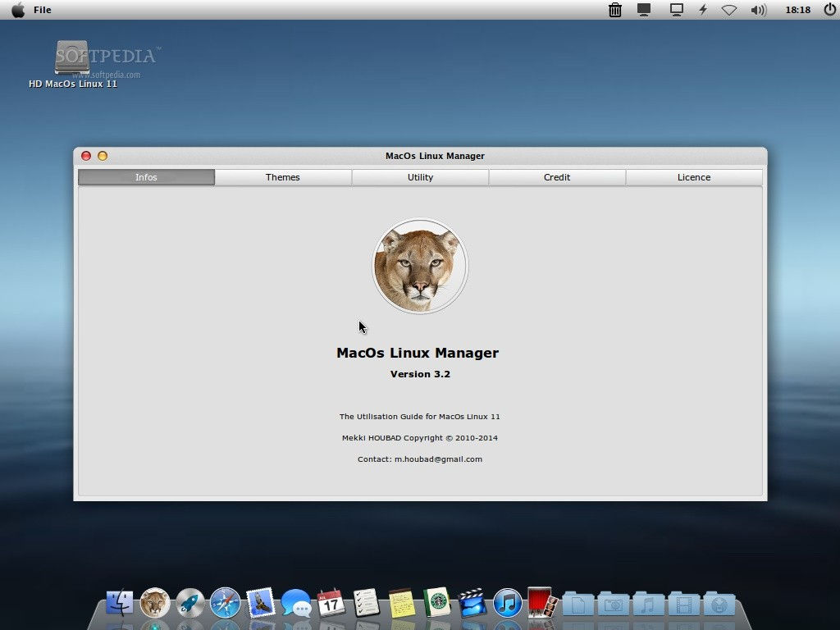Launch iTunes music note icon in dock
The height and width of the screenshot is (630, 840).
[507, 603]
